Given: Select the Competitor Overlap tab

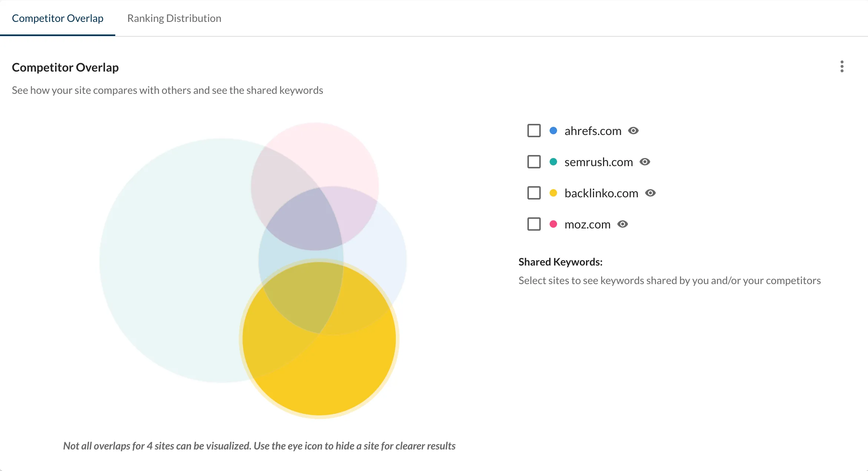Looking at the screenshot, I should 57,18.
